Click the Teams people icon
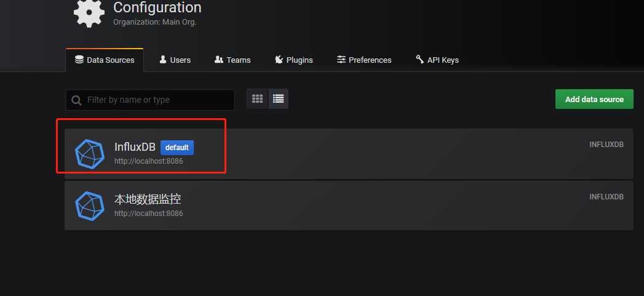 coord(219,60)
